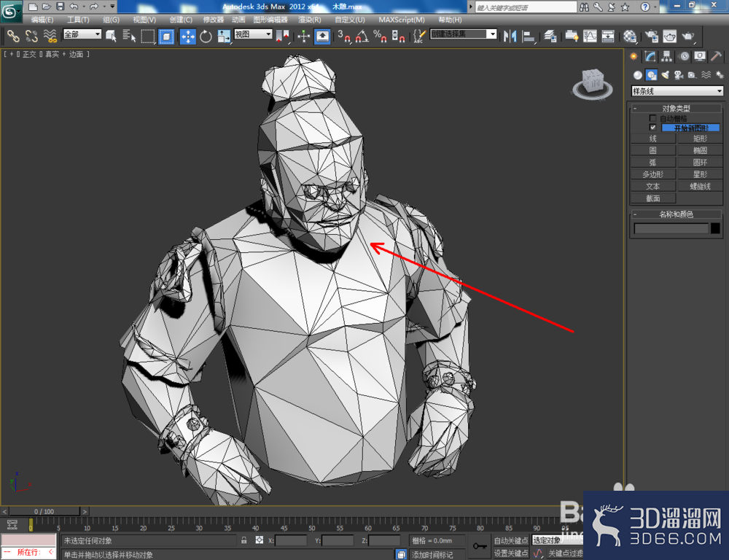Image resolution: width=729 pixels, height=560 pixels.
Task: Save the file with the floppy icon
Action: click(60, 7)
